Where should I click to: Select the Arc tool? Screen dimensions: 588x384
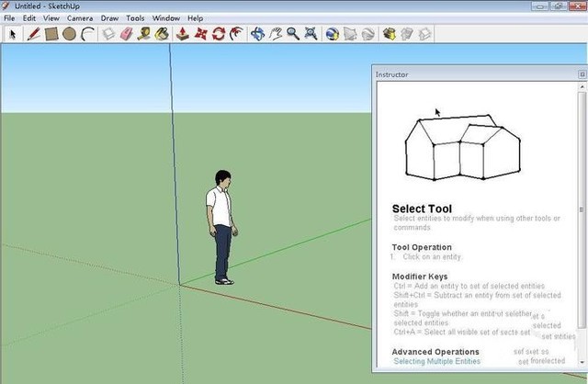pos(87,34)
